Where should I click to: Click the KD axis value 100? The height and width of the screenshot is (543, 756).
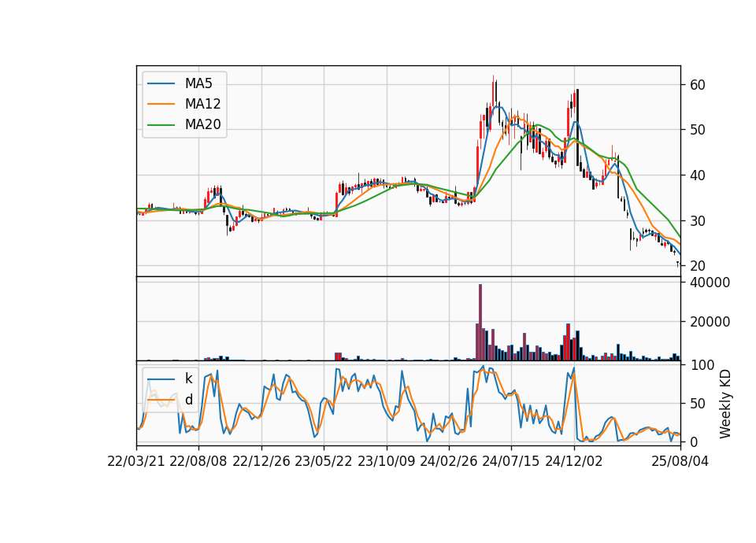pyautogui.click(x=702, y=365)
